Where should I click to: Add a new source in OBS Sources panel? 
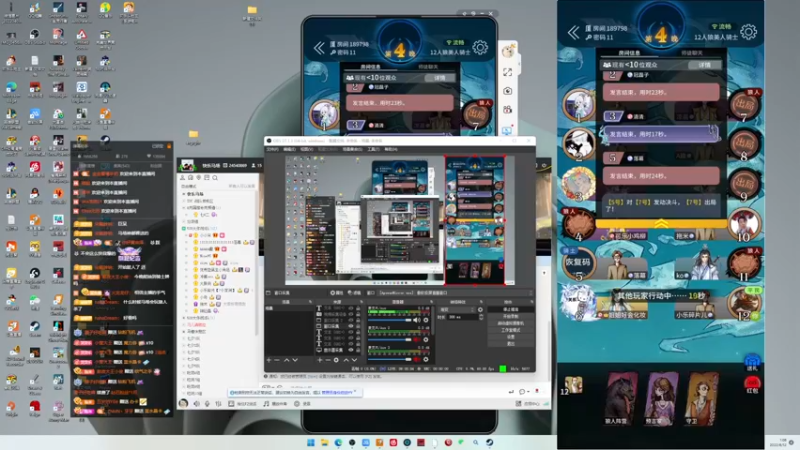point(319,360)
